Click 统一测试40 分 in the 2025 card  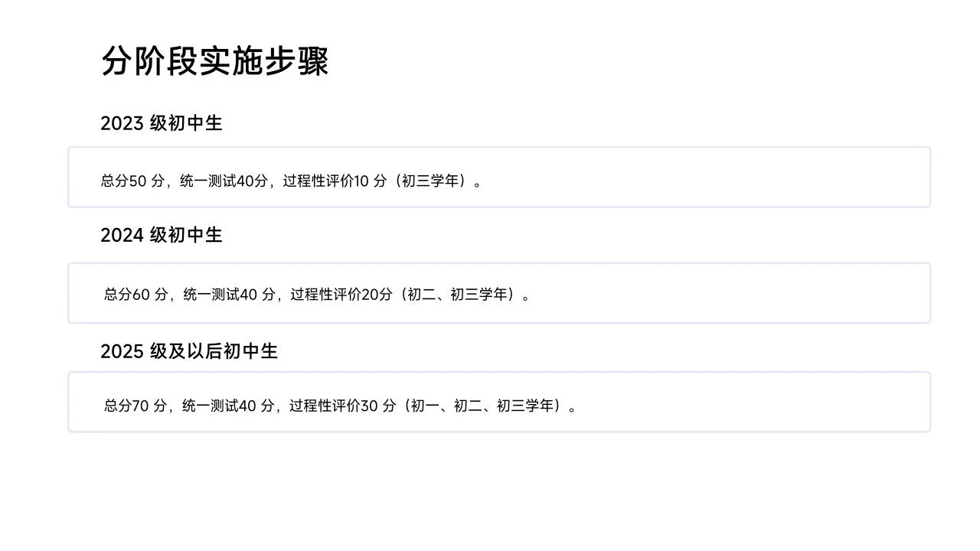[x=228, y=406]
